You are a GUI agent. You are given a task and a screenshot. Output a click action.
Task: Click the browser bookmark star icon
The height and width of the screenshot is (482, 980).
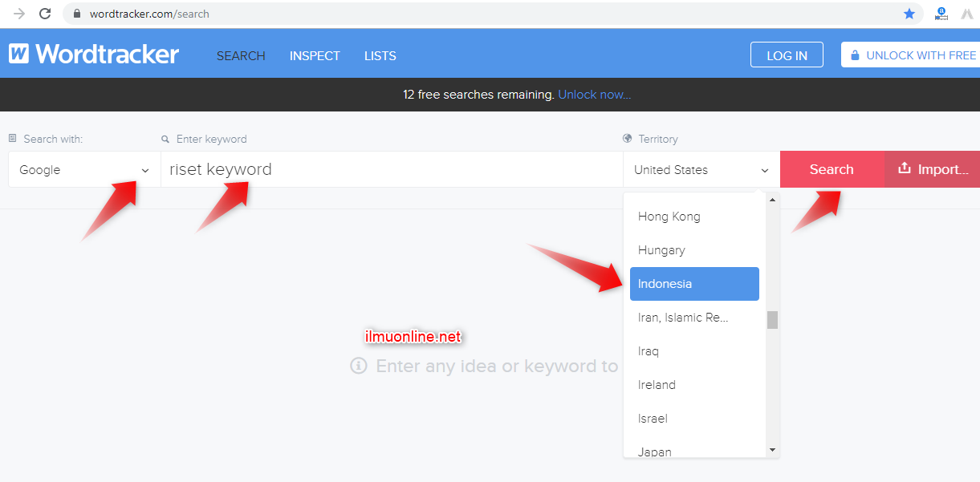909,14
